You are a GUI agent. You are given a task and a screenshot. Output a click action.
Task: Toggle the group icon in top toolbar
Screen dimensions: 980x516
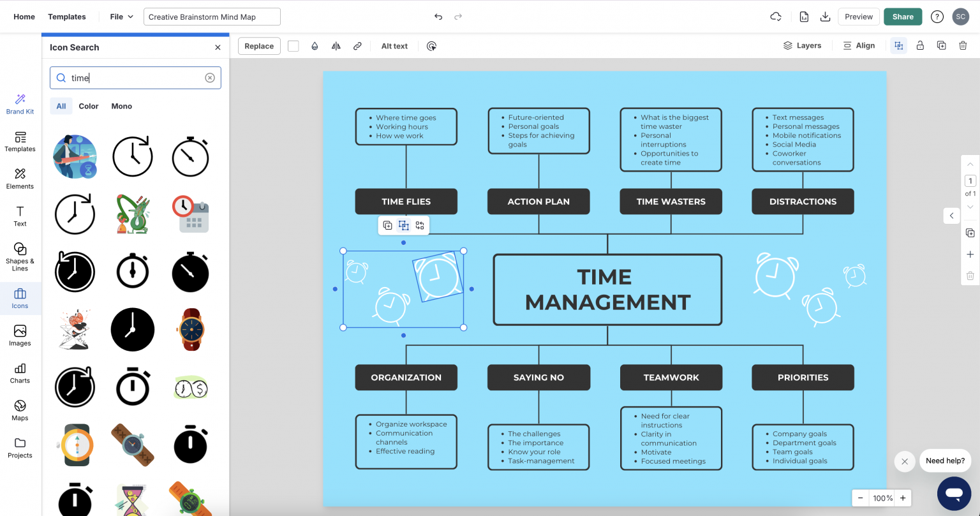tap(899, 45)
